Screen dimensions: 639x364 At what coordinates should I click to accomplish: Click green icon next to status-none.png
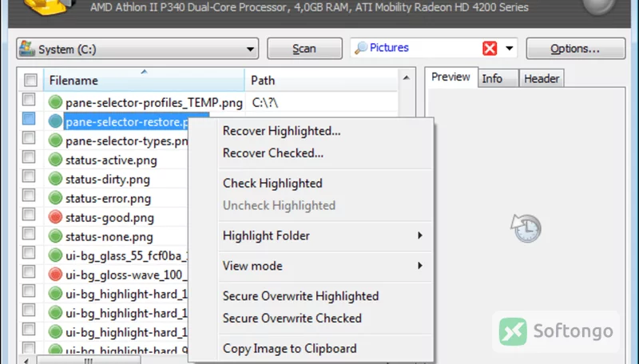click(55, 236)
